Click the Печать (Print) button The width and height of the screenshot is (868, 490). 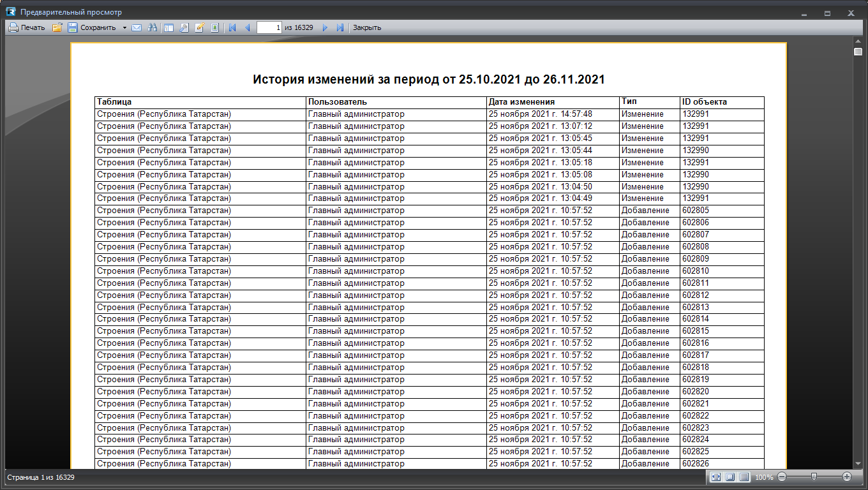tap(27, 27)
